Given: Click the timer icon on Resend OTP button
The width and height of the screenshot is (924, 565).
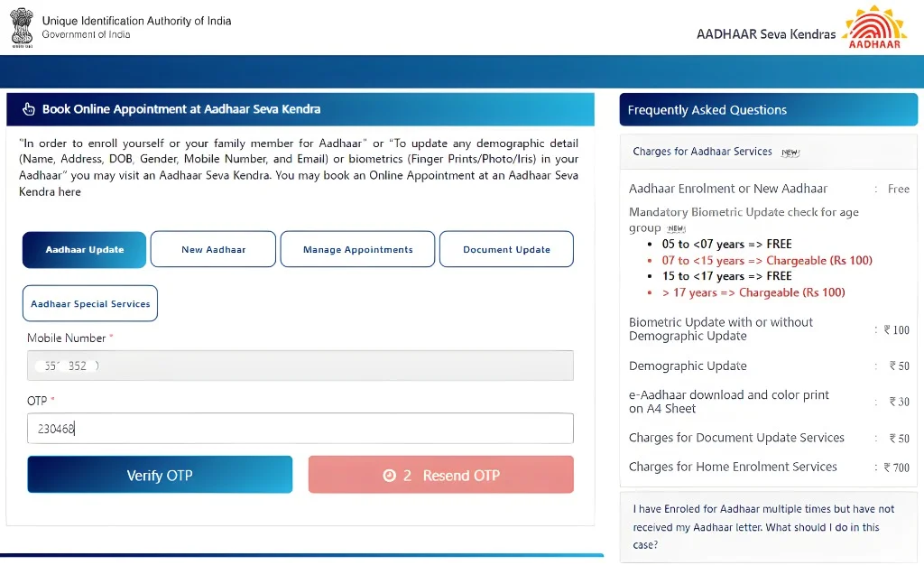Looking at the screenshot, I should coord(389,476).
